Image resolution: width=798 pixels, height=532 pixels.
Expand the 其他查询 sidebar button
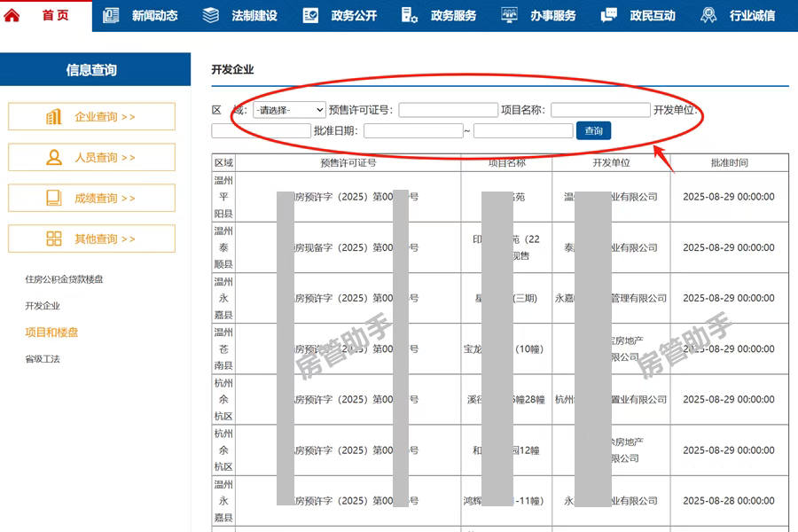[x=91, y=239]
